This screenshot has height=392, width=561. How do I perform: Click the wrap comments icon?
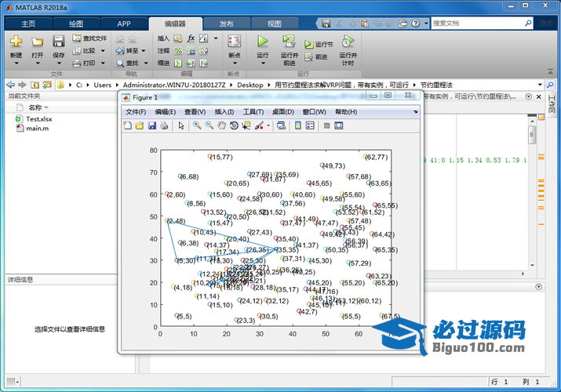pyautogui.click(x=203, y=51)
